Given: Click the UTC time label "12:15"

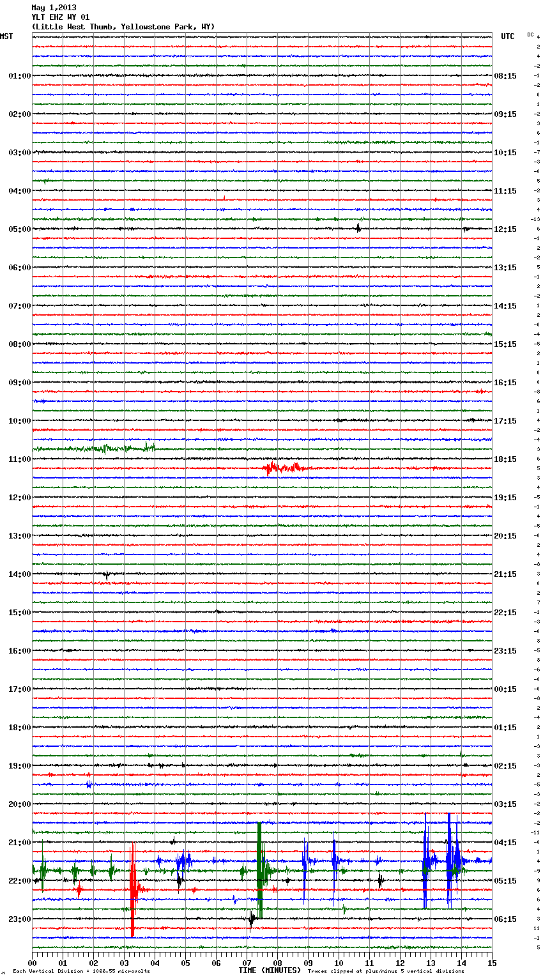Looking at the screenshot, I should point(505,229).
